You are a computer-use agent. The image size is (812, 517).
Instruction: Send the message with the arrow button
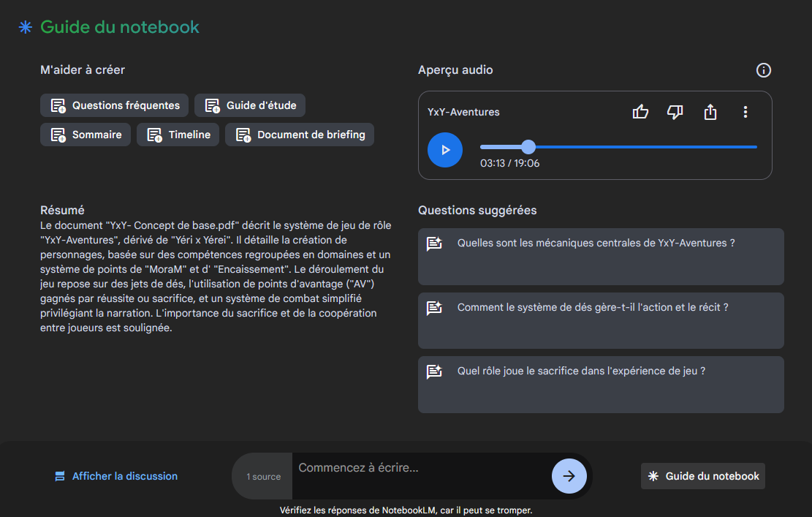click(x=569, y=476)
